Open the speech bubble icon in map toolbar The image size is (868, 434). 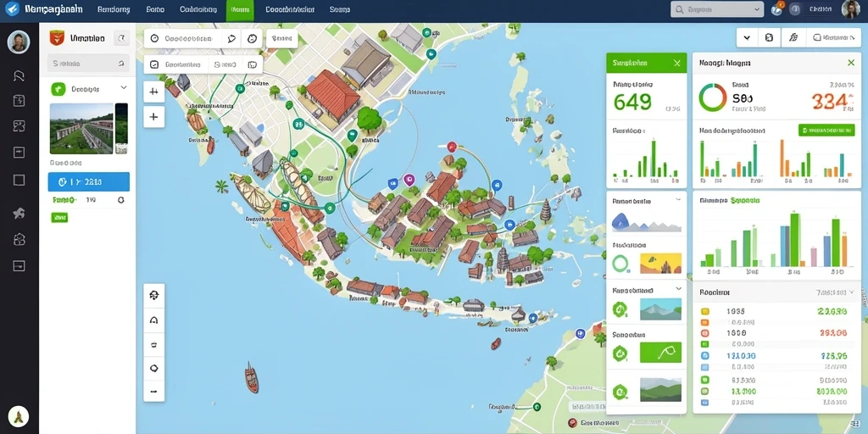[x=232, y=39]
